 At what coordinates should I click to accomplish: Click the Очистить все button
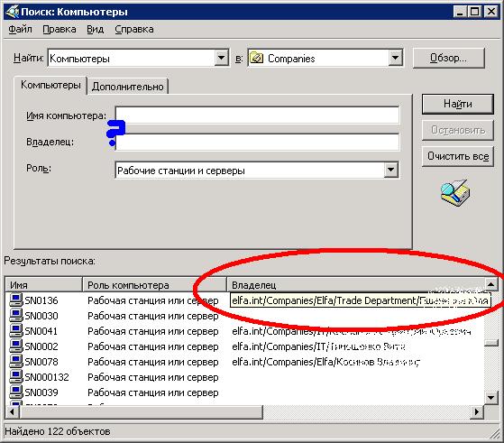(x=458, y=156)
